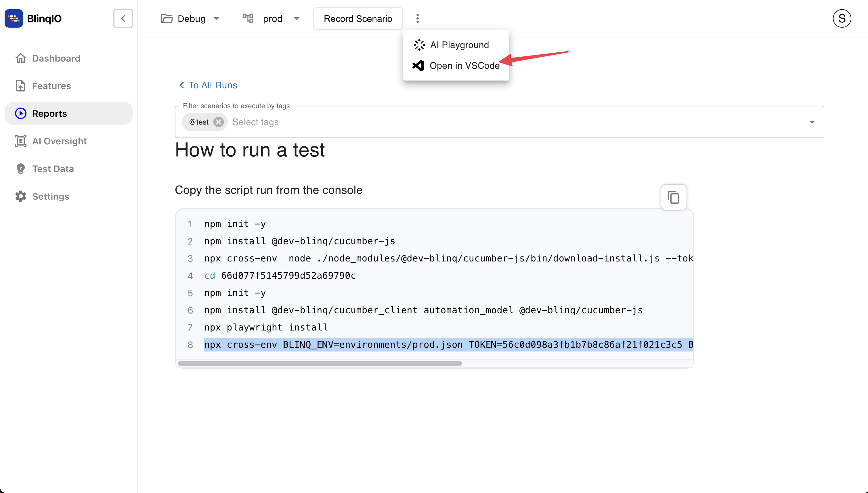Image resolution: width=868 pixels, height=493 pixels.
Task: Click the prod environment tree icon
Action: click(248, 18)
